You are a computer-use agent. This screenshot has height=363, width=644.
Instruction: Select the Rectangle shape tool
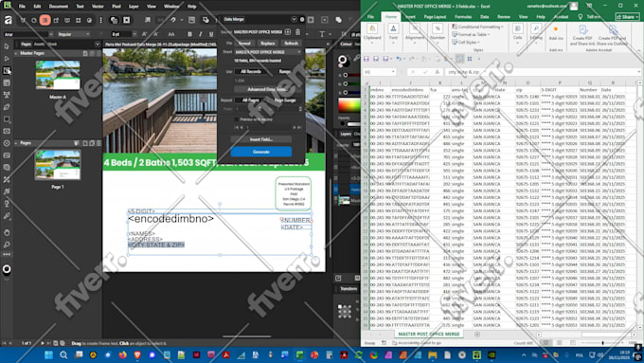coord(7,119)
